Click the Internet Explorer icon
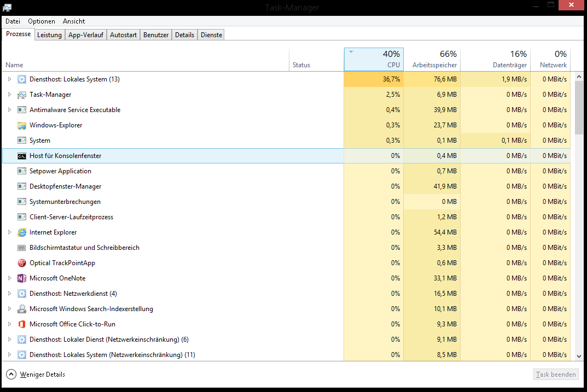The height and width of the screenshot is (392, 587). pyautogui.click(x=22, y=232)
